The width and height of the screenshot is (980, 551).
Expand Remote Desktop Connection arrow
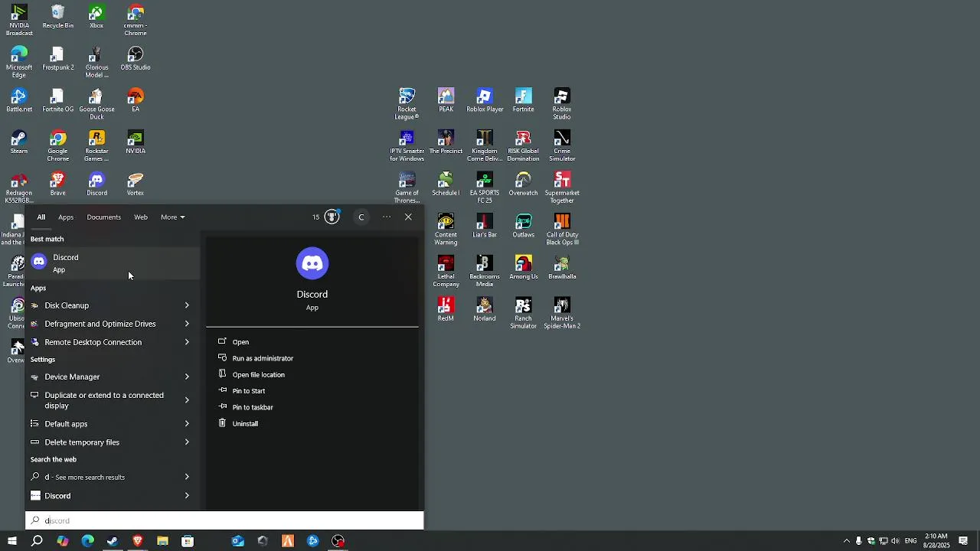pos(187,342)
